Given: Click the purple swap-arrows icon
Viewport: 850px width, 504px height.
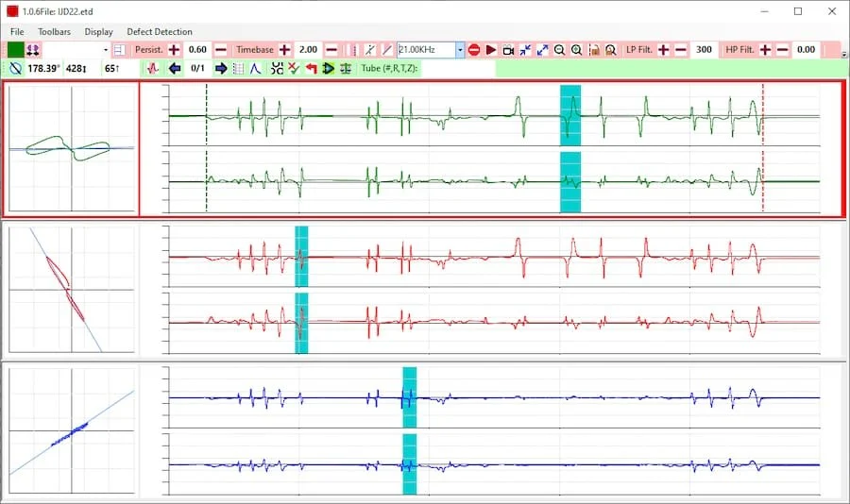Looking at the screenshot, I should tap(33, 50).
